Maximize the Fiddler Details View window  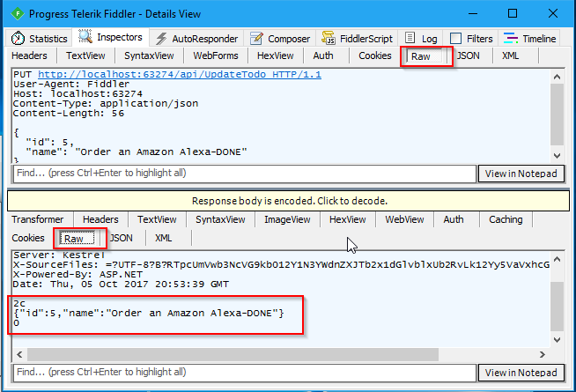point(513,14)
